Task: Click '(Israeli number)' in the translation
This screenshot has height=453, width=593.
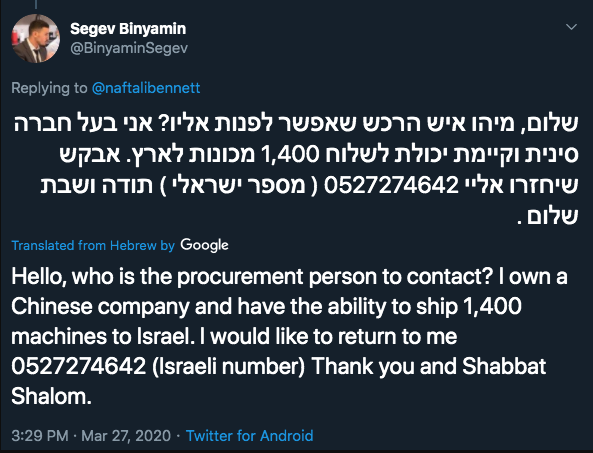Action: [228, 366]
